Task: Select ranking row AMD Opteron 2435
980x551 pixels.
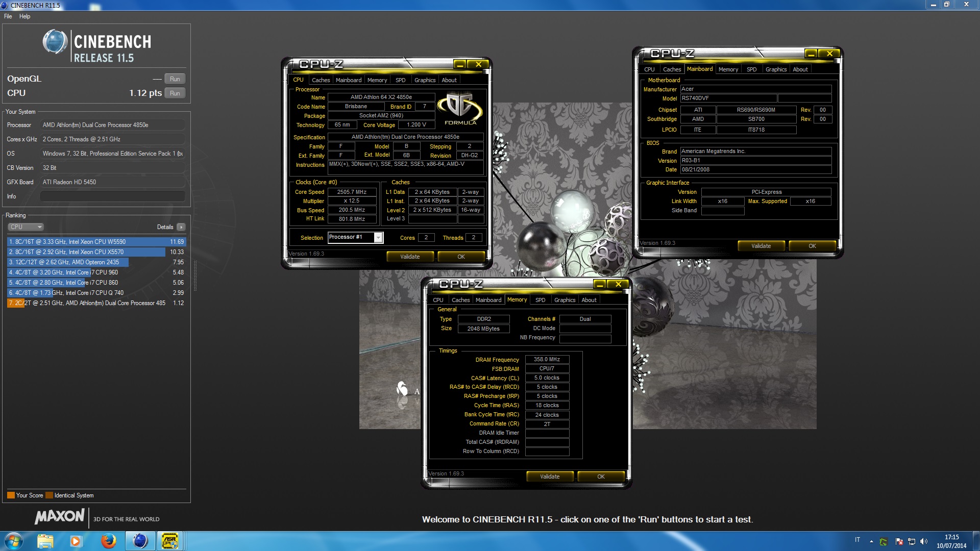Action: tap(96, 262)
